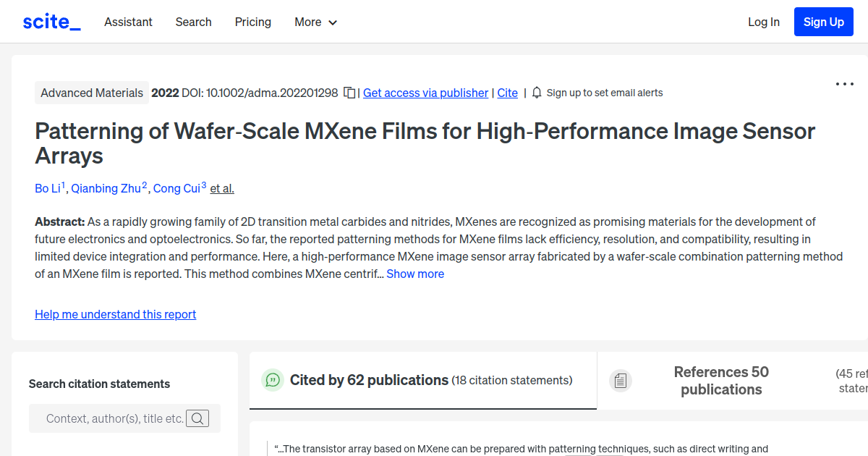The image size is (868, 456).
Task: Select author Qianbing Zhu
Action: 107,188
